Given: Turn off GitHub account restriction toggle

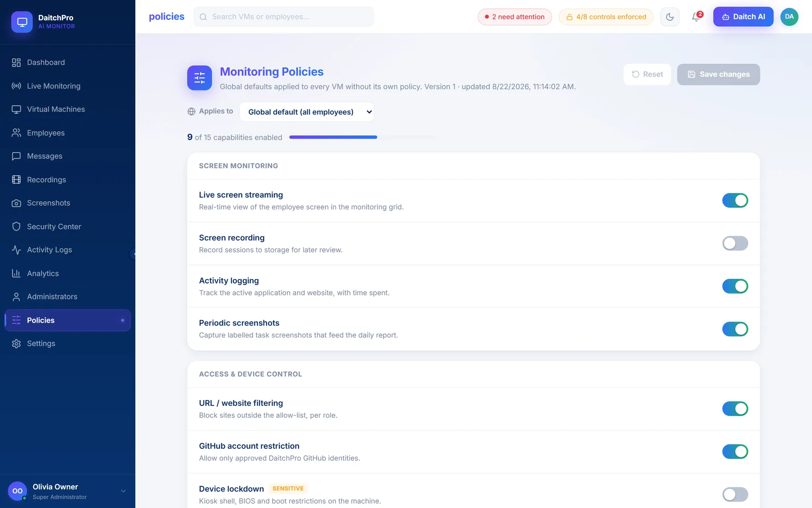Looking at the screenshot, I should pos(735,452).
